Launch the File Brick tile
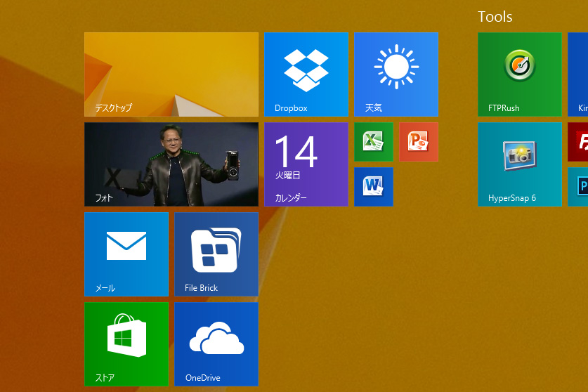Viewport: 588px width, 392px height. 216,254
